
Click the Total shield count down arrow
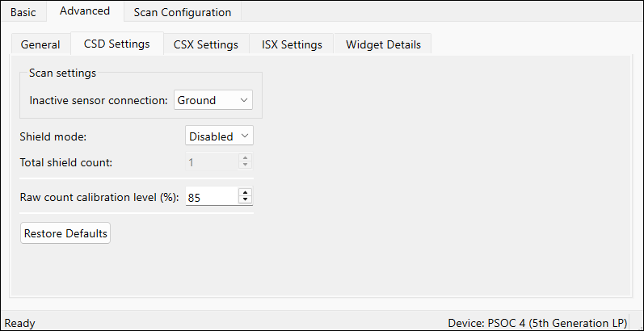click(x=245, y=165)
